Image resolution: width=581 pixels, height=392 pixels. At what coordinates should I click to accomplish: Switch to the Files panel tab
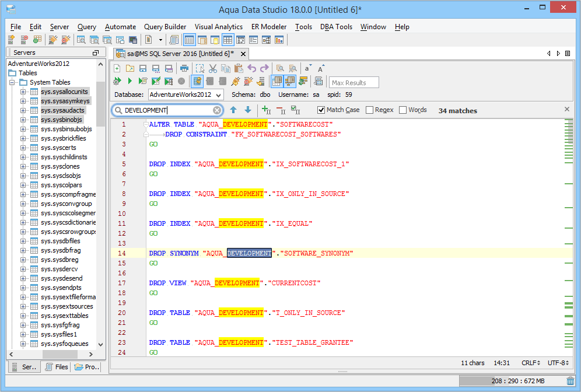tap(56, 367)
